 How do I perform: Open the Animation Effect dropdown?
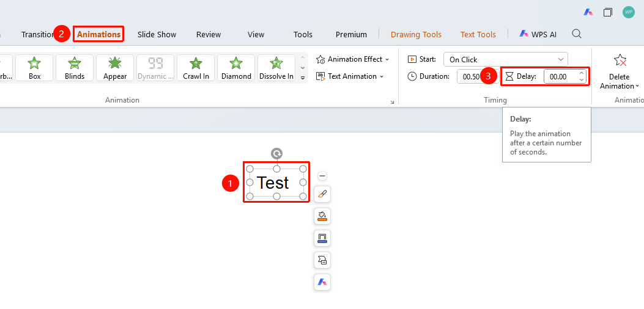pos(352,59)
